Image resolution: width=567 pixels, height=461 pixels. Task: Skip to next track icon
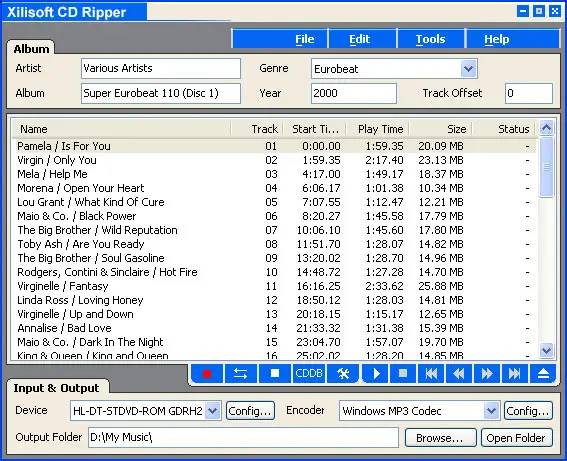[515, 374]
